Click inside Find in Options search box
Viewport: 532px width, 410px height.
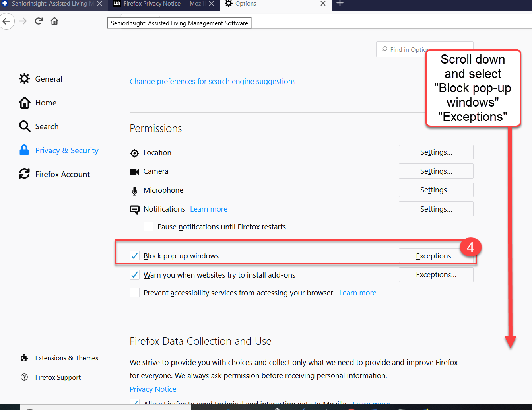pyautogui.click(x=425, y=49)
